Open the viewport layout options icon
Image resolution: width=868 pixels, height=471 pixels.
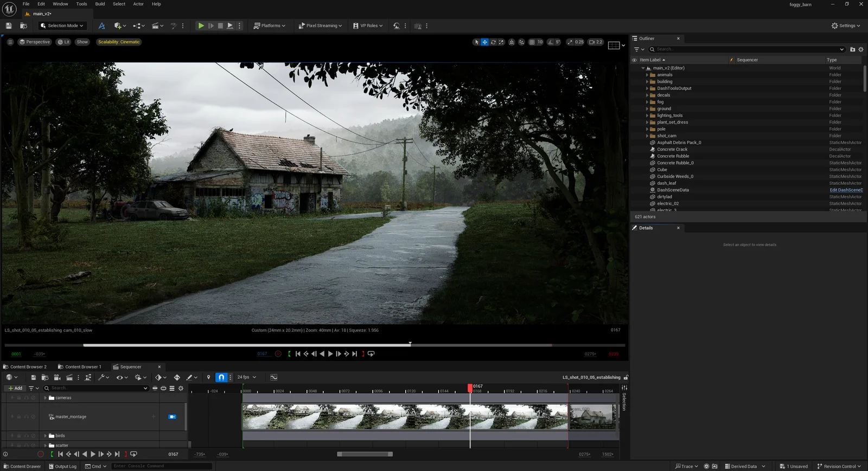614,45
